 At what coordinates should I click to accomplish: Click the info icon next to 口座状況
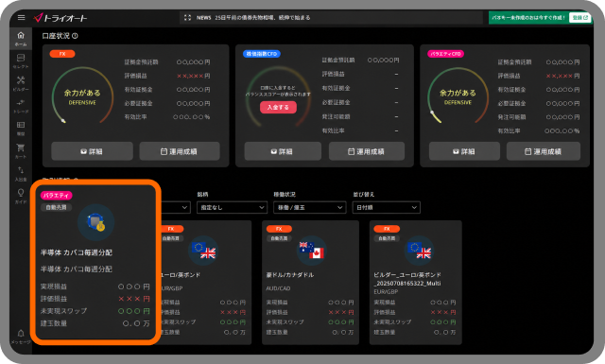tap(75, 36)
